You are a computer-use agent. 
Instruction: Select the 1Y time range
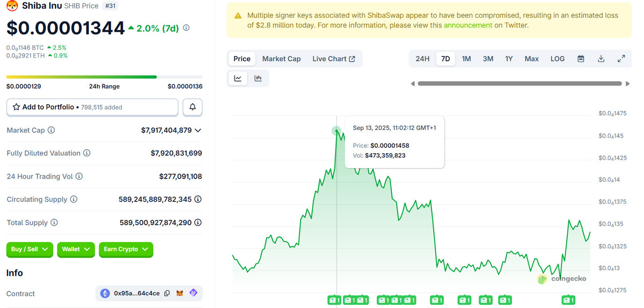[x=509, y=59]
